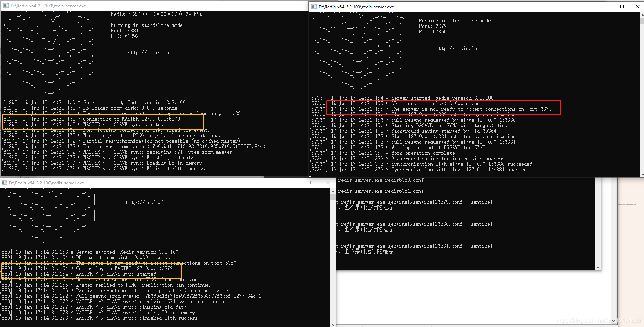Image resolution: width=644 pixels, height=327 pixels.
Task: Click the [880] 'Loading DB in memory' line
Action: 98,313
